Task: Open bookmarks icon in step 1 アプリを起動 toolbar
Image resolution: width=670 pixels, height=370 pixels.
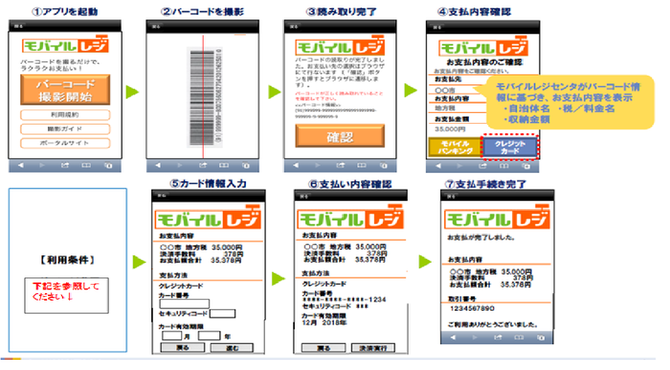Action: (x=86, y=165)
